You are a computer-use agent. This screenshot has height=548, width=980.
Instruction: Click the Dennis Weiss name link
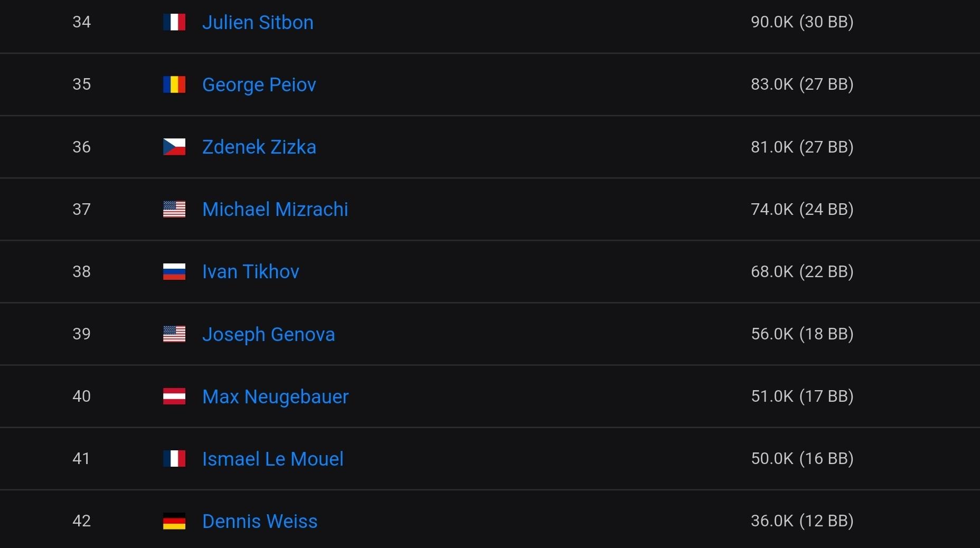[x=260, y=521]
